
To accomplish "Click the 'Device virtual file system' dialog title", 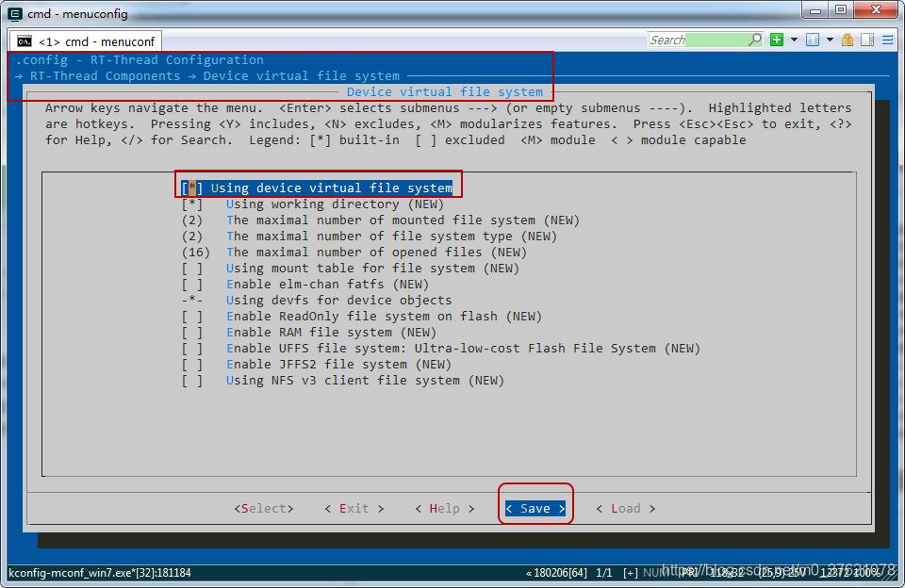I will click(444, 91).
